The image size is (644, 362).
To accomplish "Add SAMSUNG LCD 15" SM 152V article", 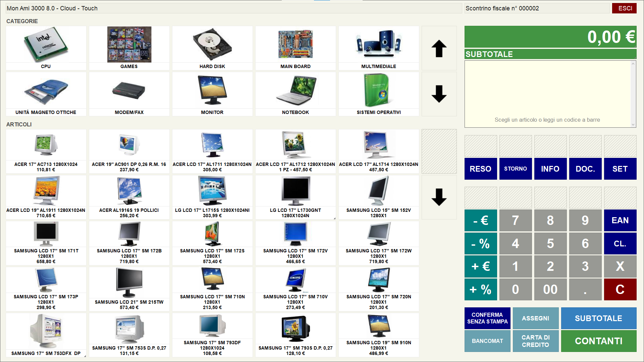I will point(379,197).
